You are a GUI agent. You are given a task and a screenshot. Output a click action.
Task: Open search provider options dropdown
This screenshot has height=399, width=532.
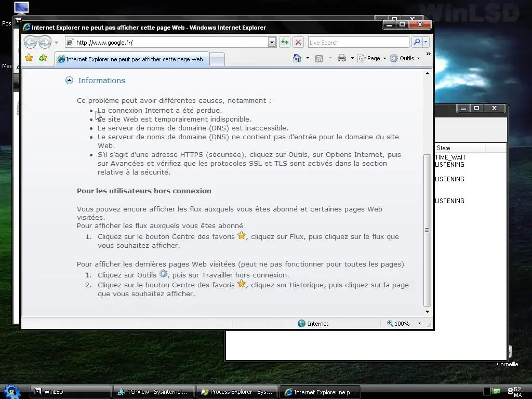426,42
